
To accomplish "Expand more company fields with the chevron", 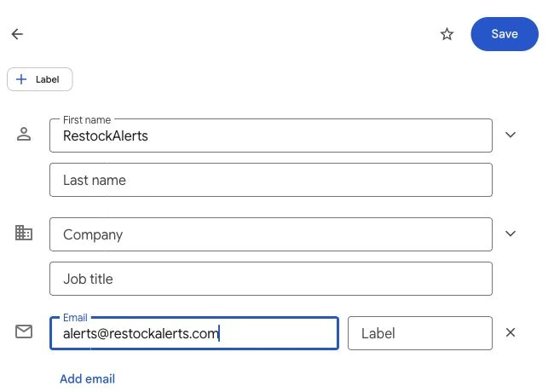I will click(x=511, y=233).
